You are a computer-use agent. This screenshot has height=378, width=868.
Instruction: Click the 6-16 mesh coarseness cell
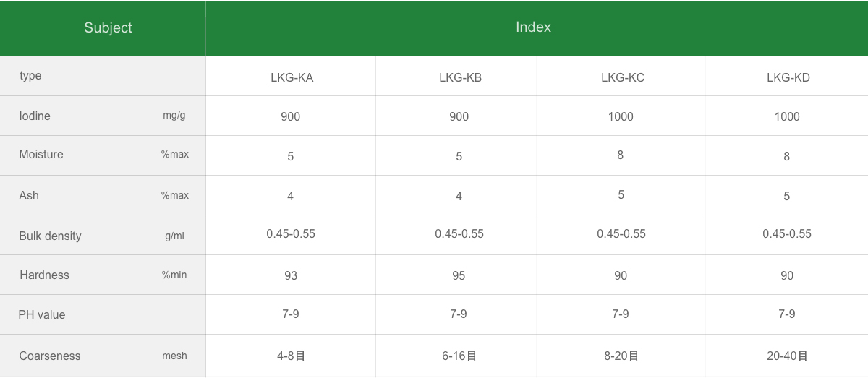[x=459, y=356]
